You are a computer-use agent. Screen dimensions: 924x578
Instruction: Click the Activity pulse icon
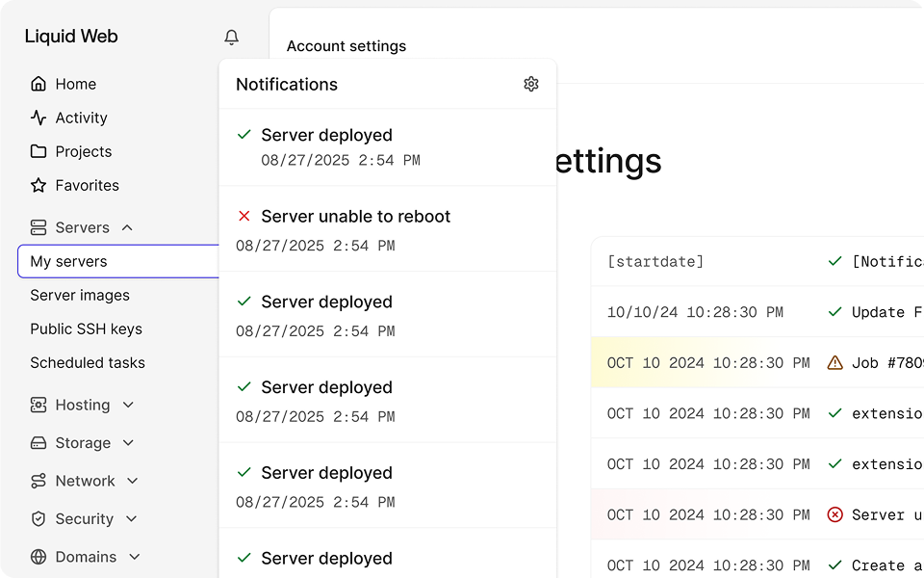pyautogui.click(x=38, y=118)
